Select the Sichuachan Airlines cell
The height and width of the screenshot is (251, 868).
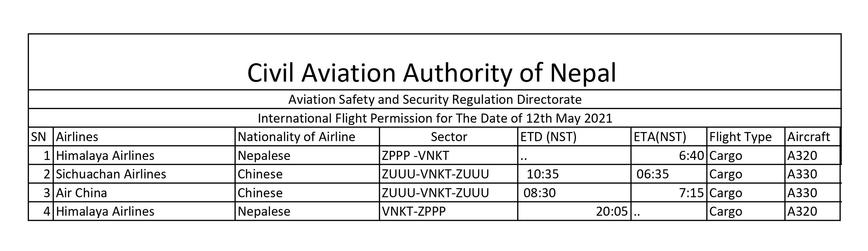[111, 174]
